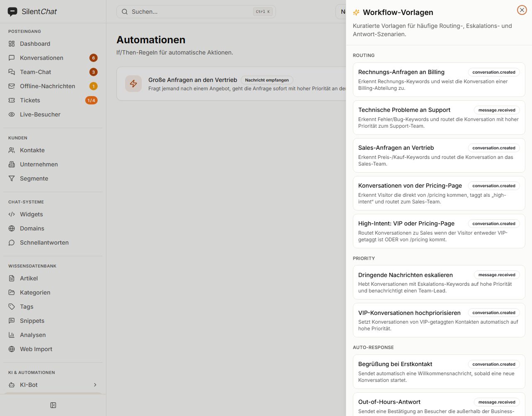This screenshot has width=532, height=416.
Task: Choose the Konversationen von der Pricing-Page template
Action: (x=439, y=193)
